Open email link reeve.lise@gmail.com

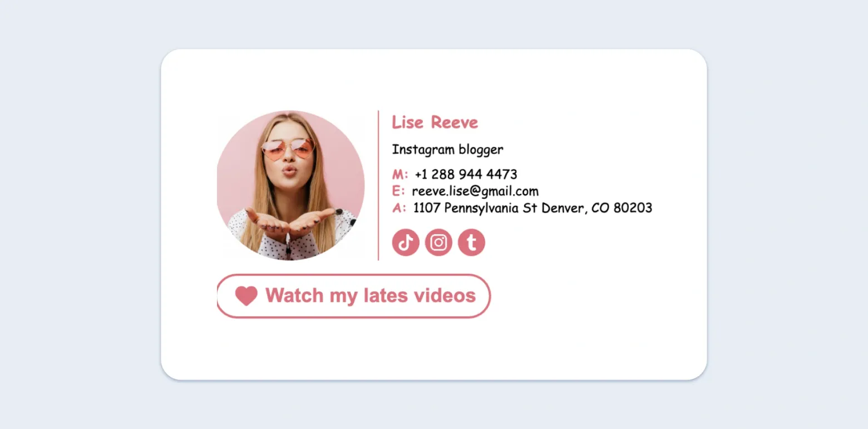point(475,191)
